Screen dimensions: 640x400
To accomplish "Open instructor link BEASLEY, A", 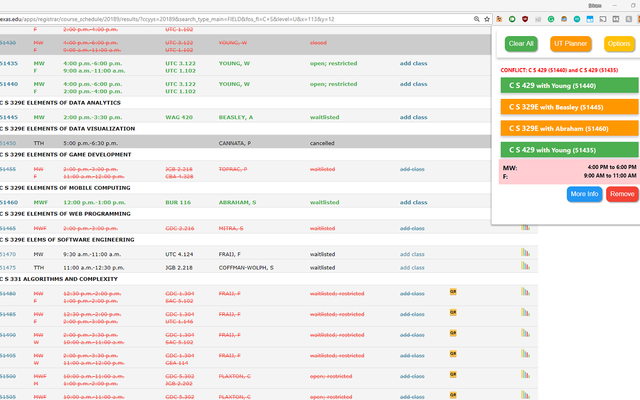I will pos(236,117).
